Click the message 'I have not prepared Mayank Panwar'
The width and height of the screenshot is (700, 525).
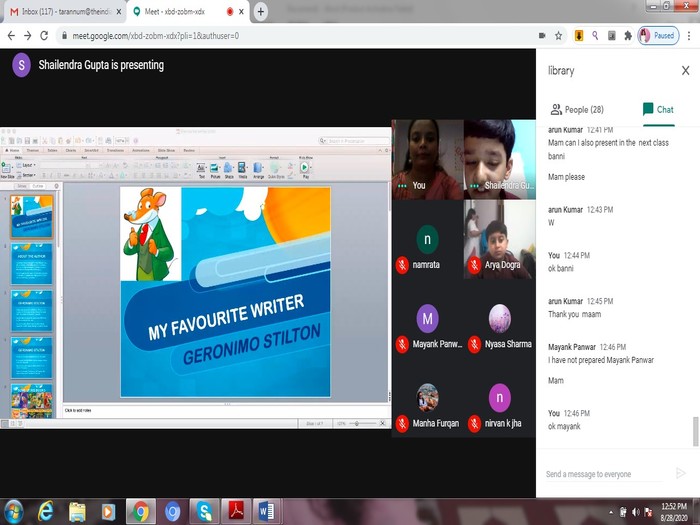click(x=601, y=360)
